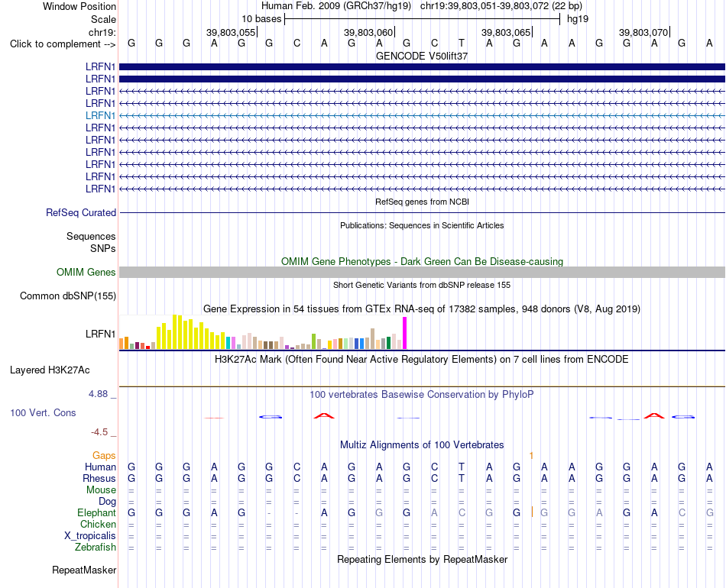Image resolution: width=726 pixels, height=588 pixels.
Task: Select the Rhesus alignment row label
Action: click(x=99, y=478)
